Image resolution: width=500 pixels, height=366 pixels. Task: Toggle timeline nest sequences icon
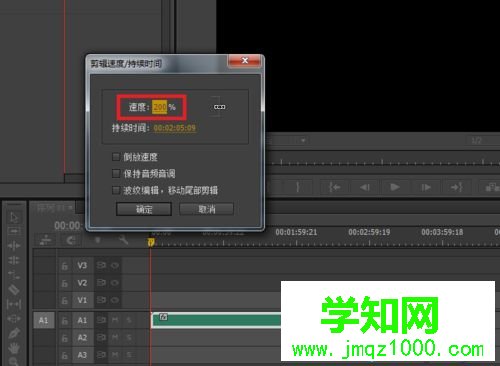click(46, 240)
